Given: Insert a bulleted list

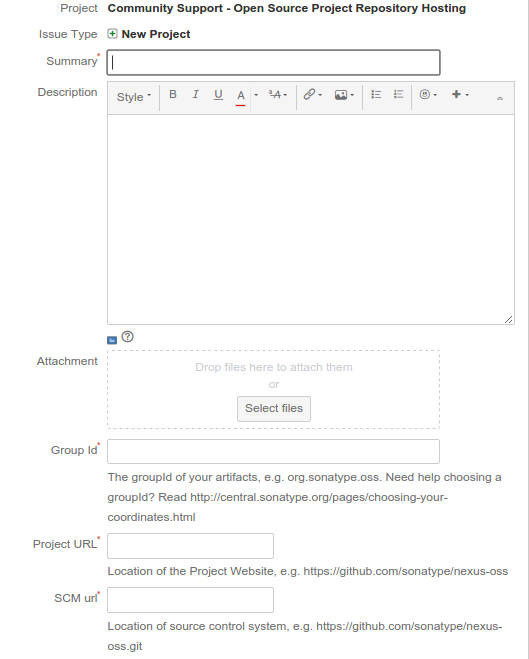Looking at the screenshot, I should pyautogui.click(x=376, y=95).
